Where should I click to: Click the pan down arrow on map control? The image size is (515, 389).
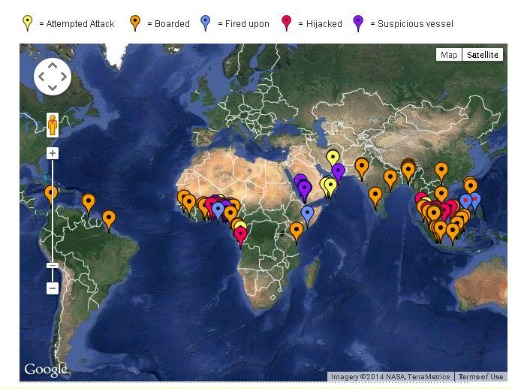pos(52,88)
